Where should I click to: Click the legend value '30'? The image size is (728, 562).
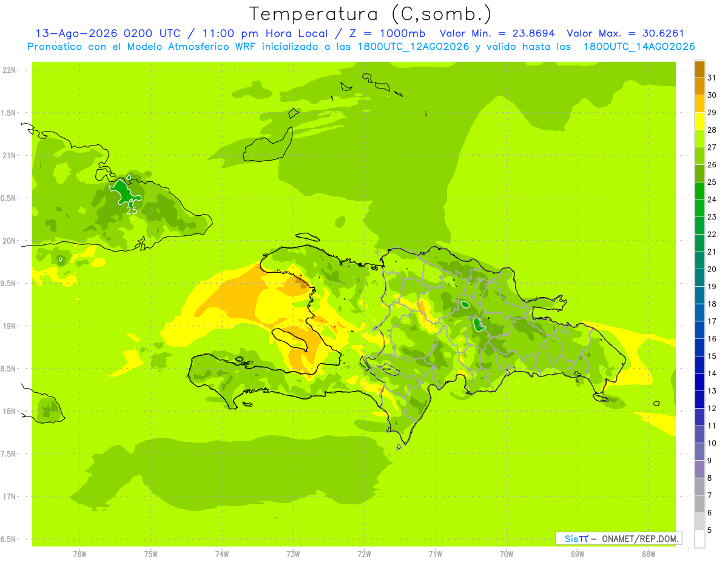tap(712, 95)
